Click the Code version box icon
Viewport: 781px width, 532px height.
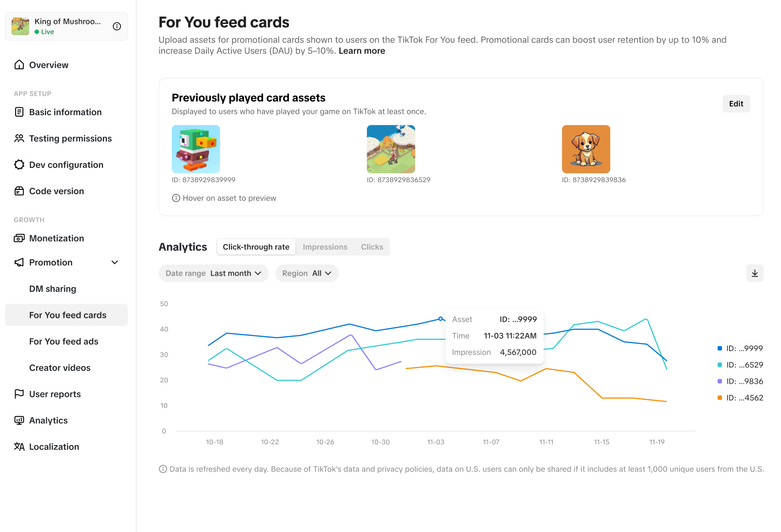[x=20, y=191]
